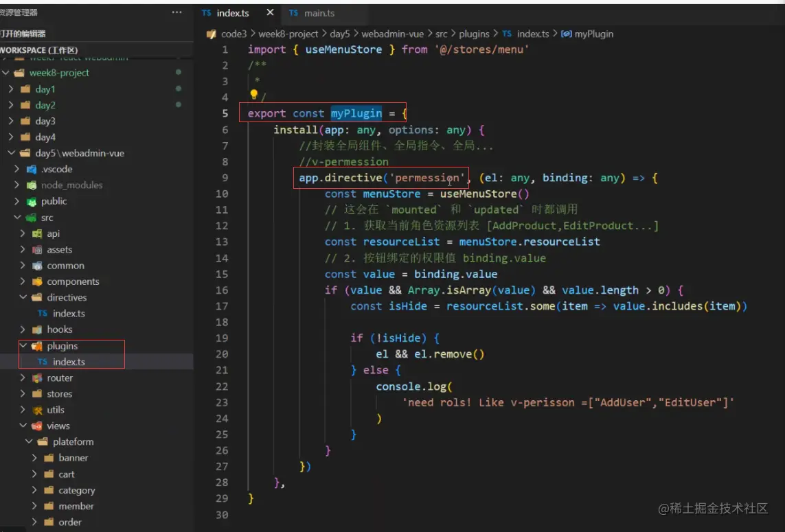
Task: Click Array.isArray on line 16
Action: pyautogui.click(x=449, y=290)
